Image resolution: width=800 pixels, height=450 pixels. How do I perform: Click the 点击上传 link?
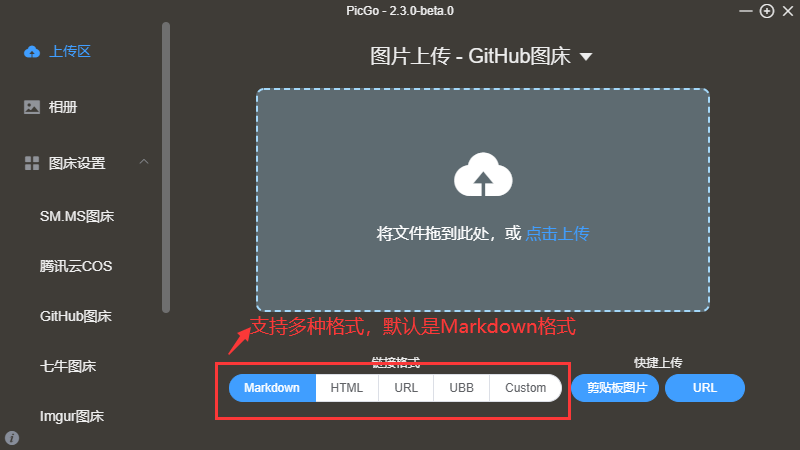click(x=557, y=234)
